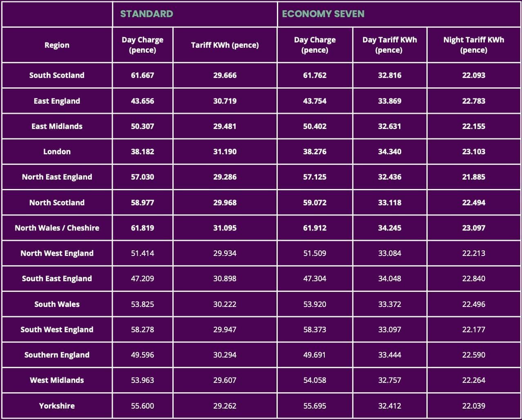Screen dimensions: 522x420
Task: Click the Southern England region cell
Action: pos(57,355)
